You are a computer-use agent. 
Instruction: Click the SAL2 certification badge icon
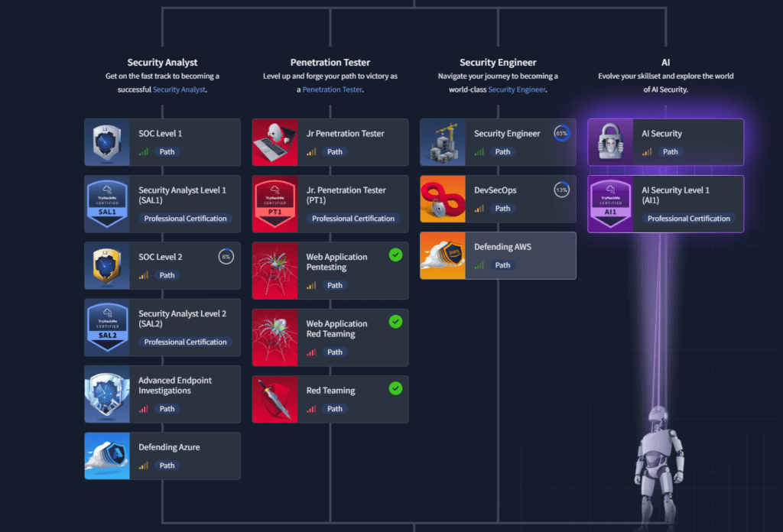(107, 327)
